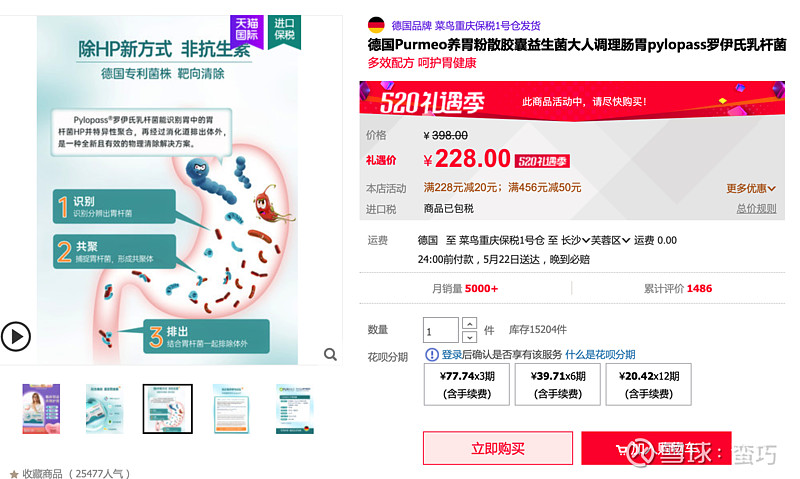
Task: Select the 3-period ¥77.74 installment option
Action: 467,385
